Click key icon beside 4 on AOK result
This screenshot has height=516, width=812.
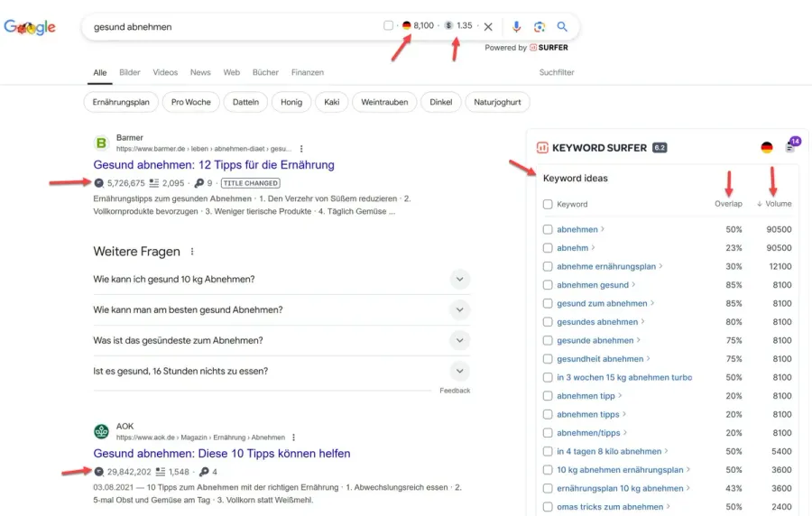click(204, 472)
